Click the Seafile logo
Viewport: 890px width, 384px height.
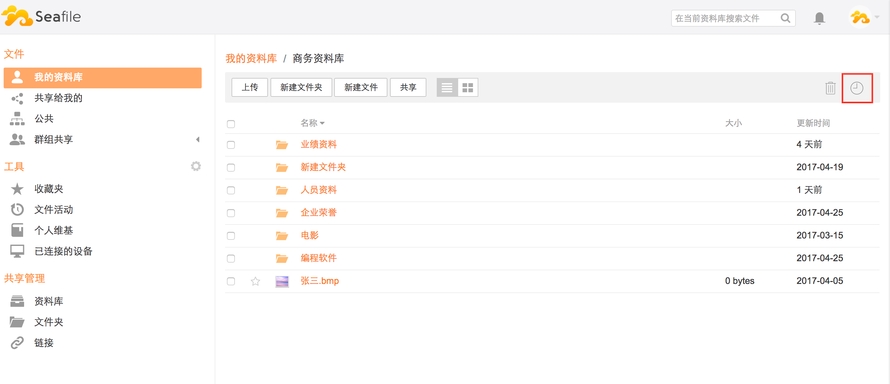pyautogui.click(x=41, y=16)
